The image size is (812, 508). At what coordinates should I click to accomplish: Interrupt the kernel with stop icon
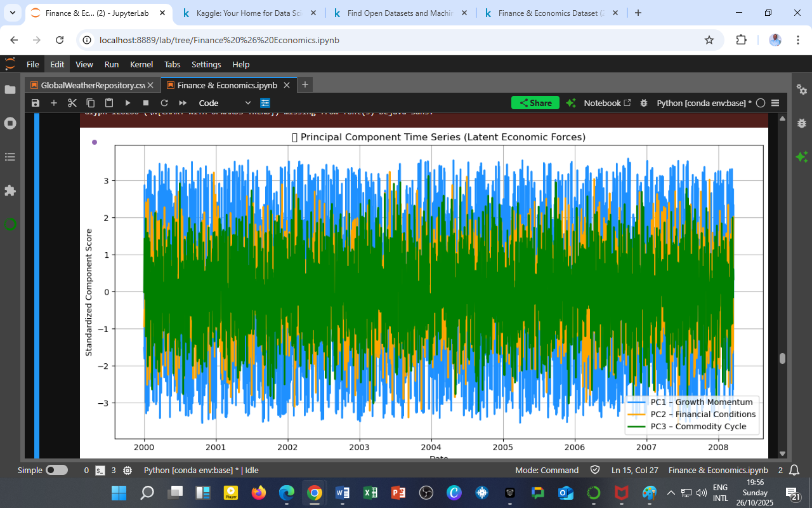point(146,103)
